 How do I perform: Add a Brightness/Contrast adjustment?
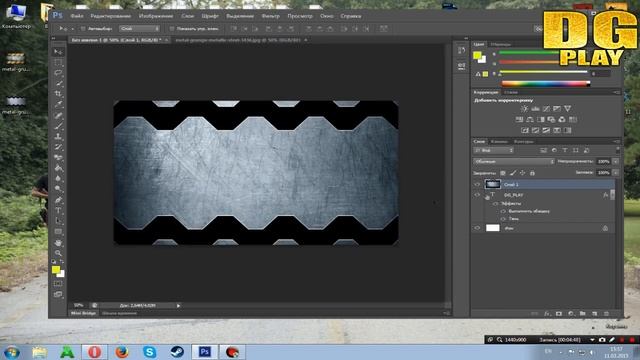point(524,109)
